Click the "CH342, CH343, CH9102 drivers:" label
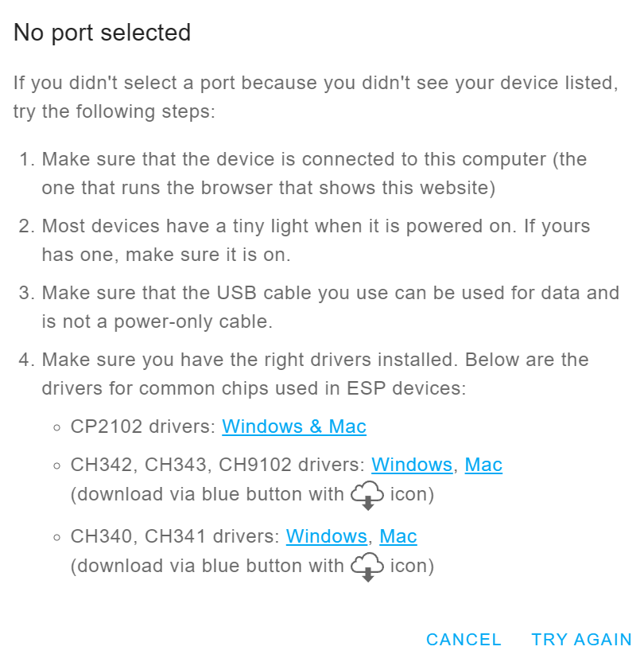 point(218,465)
